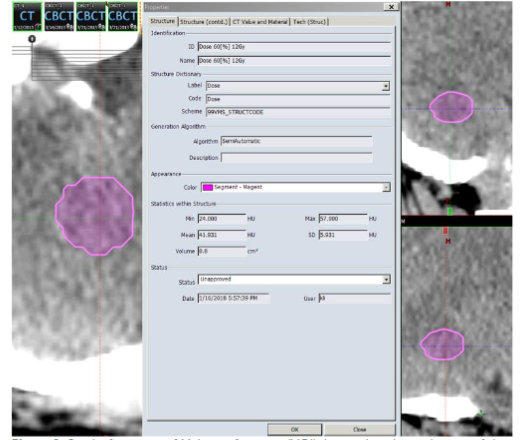Select the second CBCT image thumbnail
521x440 pixels.
coord(90,17)
